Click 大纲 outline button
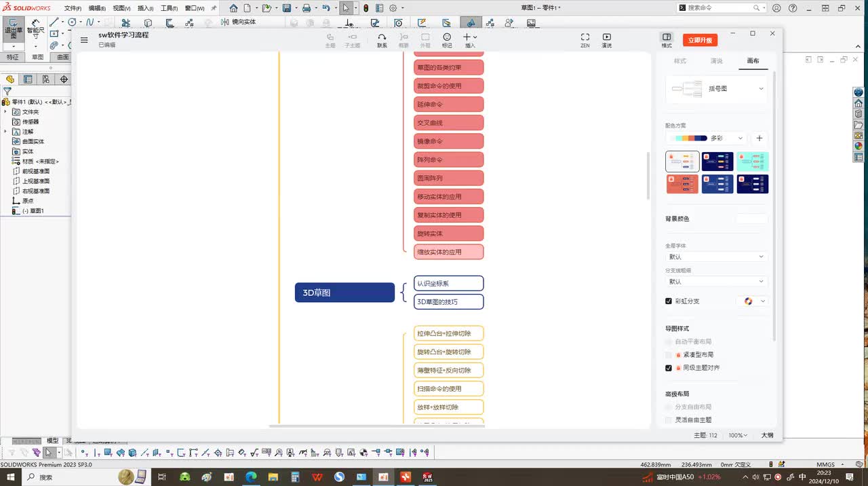The width and height of the screenshot is (868, 486). tap(767, 435)
